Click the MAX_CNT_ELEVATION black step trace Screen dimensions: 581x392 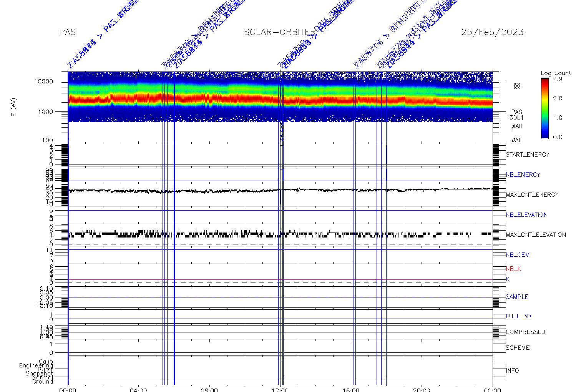coord(280,234)
